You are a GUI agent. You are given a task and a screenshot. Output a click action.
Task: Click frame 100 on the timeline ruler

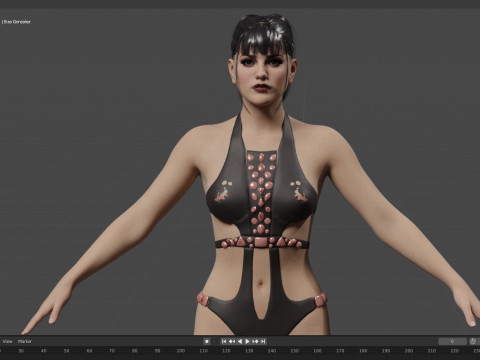coord(180,351)
